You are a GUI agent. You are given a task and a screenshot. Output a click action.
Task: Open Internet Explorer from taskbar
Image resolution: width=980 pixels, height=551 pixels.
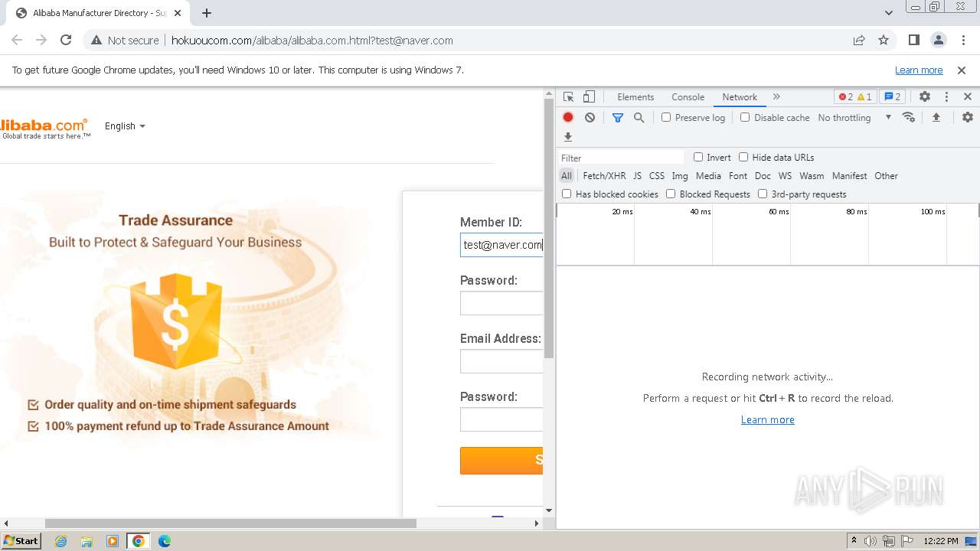tap(60, 541)
